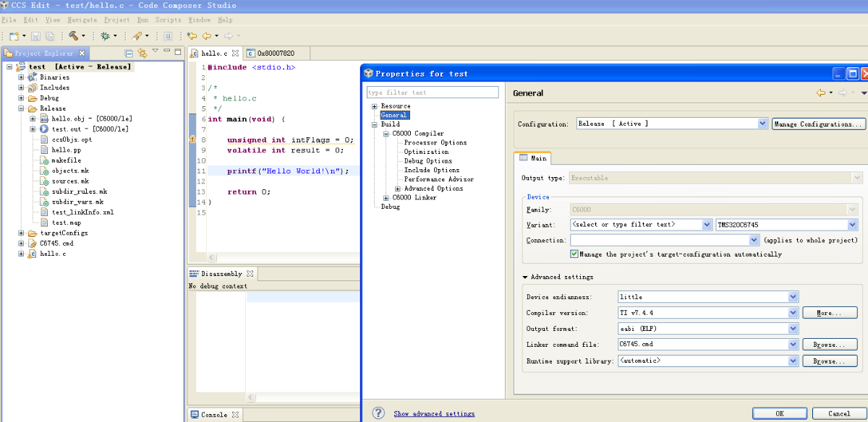This screenshot has height=422, width=868.
Task: Click the help question mark icon in Properties
Action: tap(378, 413)
